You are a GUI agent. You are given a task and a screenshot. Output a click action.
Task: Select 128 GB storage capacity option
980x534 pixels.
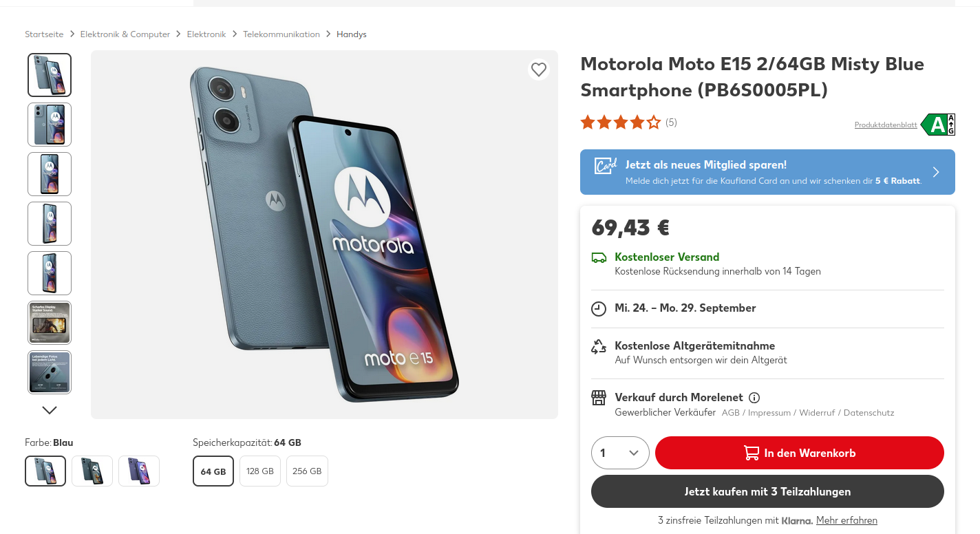click(260, 471)
